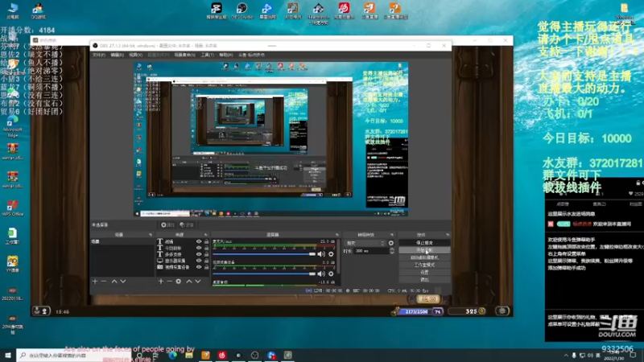This screenshot has height=362, width=644.
Task: Click 停止推流 to stop streaming
Action: 424,243
